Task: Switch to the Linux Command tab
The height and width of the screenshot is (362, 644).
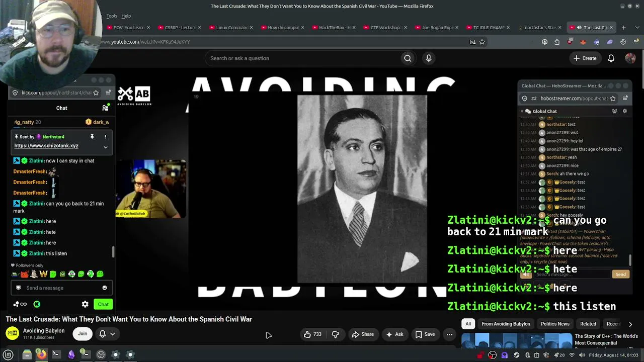Action: coord(231,28)
